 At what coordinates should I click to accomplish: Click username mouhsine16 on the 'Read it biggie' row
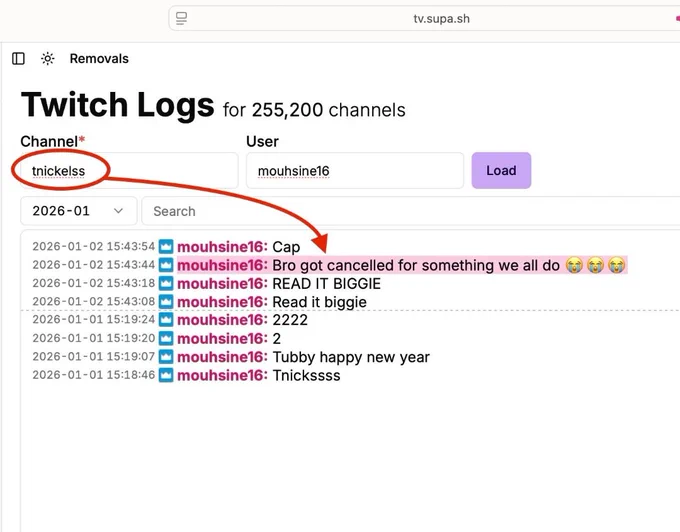pos(222,302)
